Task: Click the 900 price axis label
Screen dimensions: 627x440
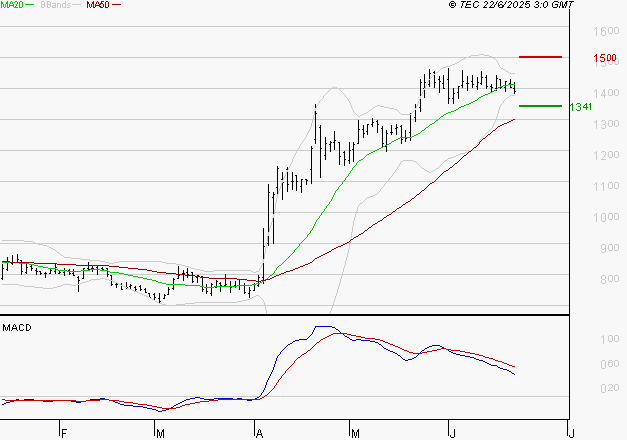Action: click(x=610, y=248)
